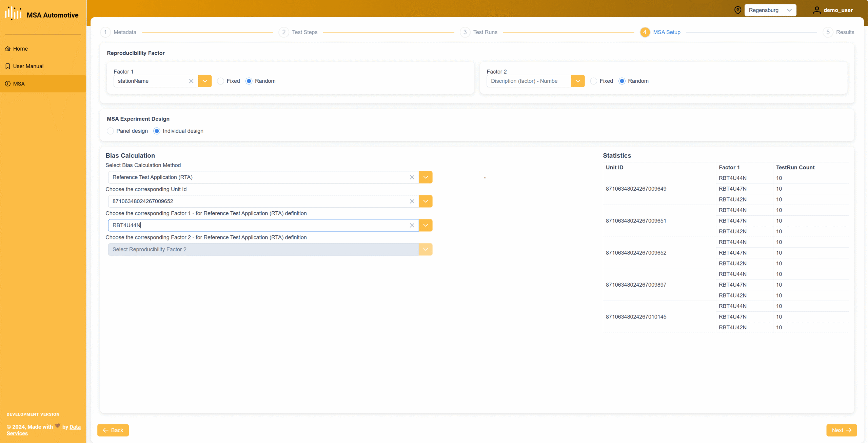Screen dimensions: 868x443
Task: Click Unit ID 87106348024267009897 in Statistics
Action: (636, 285)
